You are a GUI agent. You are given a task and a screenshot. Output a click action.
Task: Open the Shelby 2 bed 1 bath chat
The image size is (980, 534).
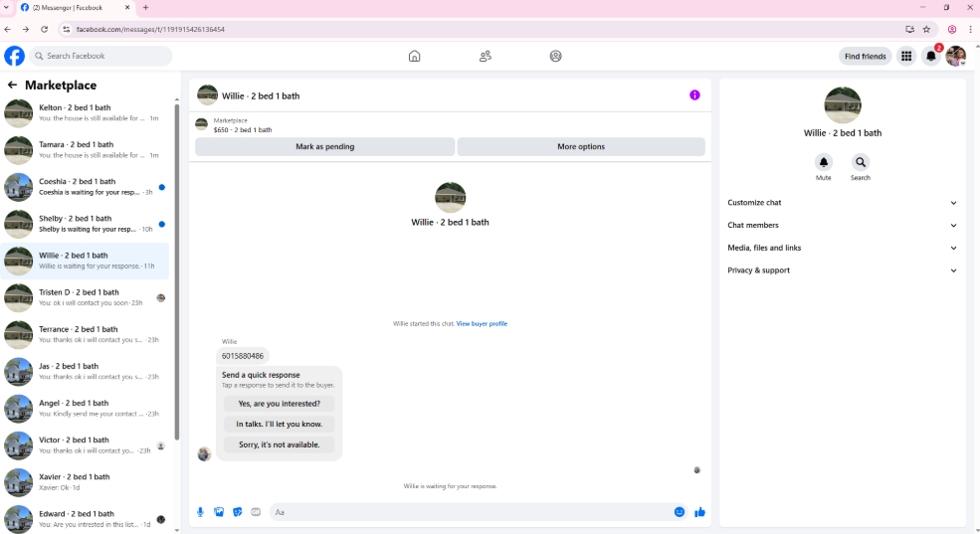tap(85, 224)
